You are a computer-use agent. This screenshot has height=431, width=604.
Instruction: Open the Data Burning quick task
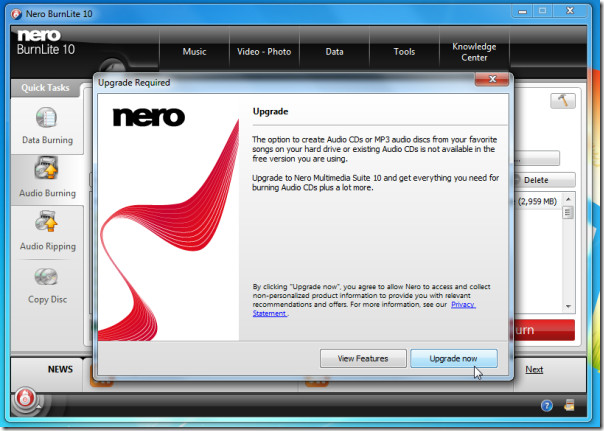click(x=47, y=126)
